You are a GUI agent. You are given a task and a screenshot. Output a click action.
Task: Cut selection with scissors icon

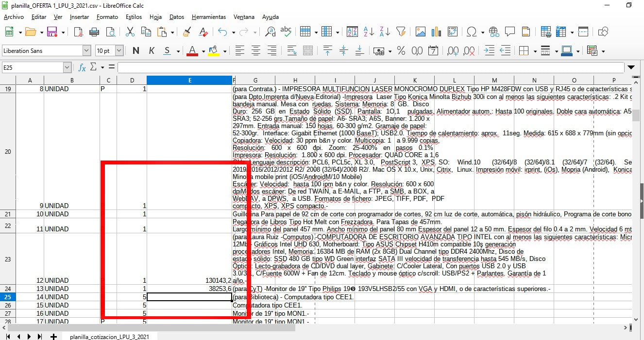130,32
